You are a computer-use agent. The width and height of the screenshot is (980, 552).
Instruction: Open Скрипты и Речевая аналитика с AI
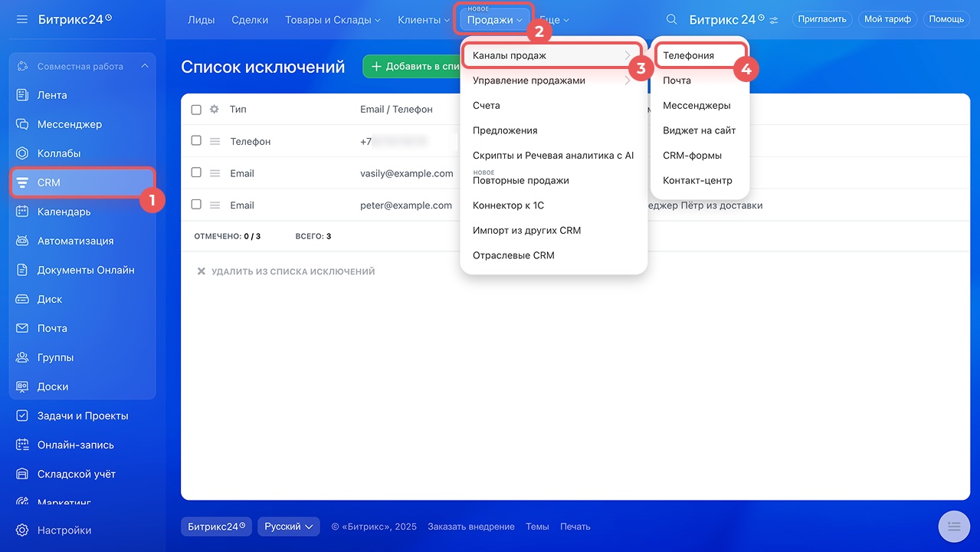[x=553, y=156]
